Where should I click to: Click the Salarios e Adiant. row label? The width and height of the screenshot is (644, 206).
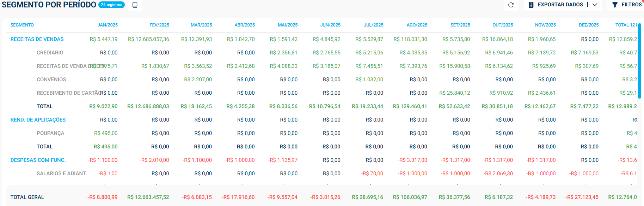pos(62,173)
